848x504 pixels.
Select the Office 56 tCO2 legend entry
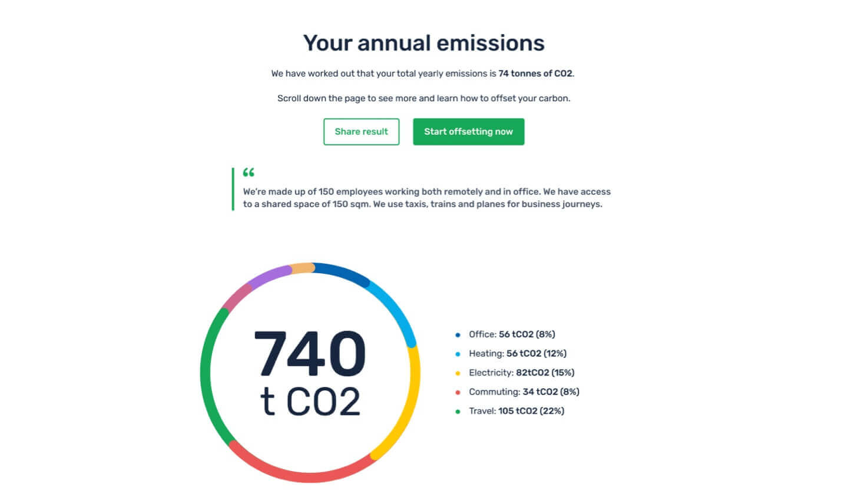[x=512, y=334]
